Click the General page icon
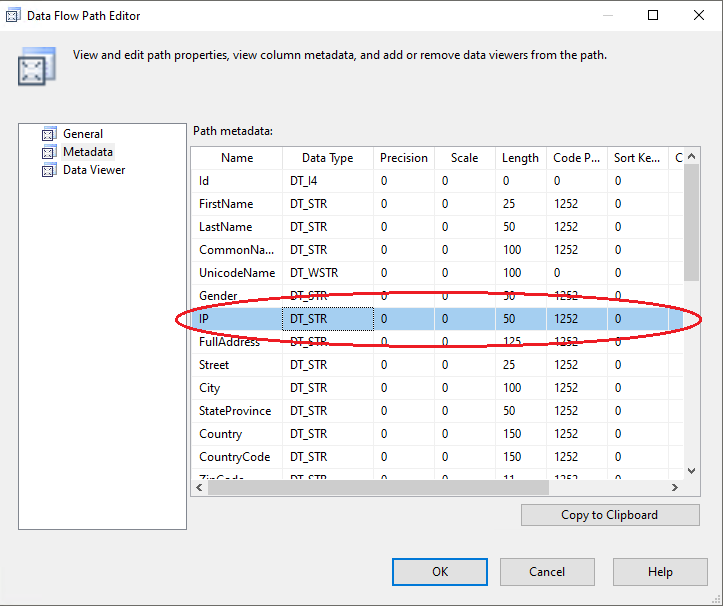Image resolution: width=723 pixels, height=606 pixels. [x=47, y=134]
